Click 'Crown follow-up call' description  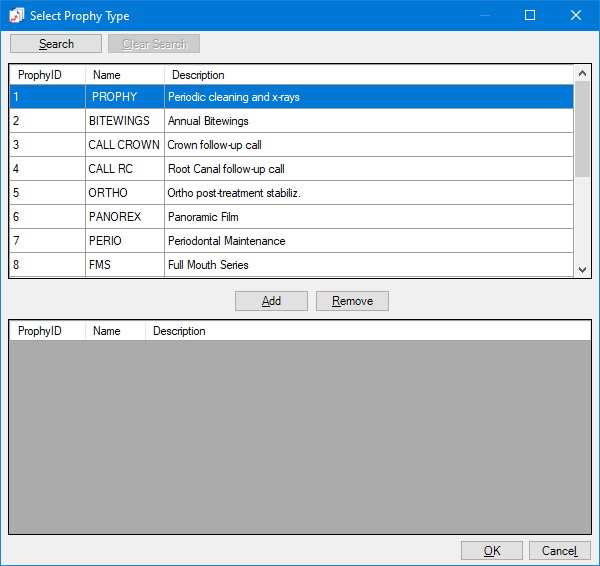[369, 145]
